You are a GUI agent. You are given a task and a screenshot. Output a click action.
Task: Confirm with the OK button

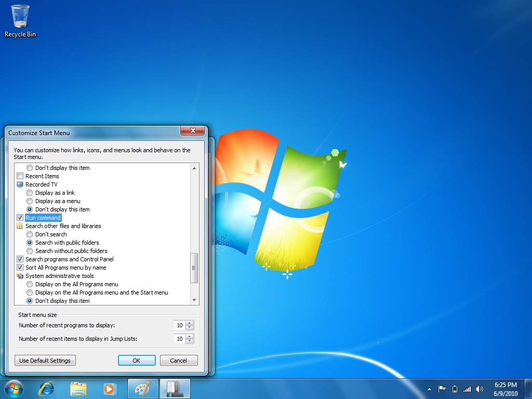[x=137, y=361]
